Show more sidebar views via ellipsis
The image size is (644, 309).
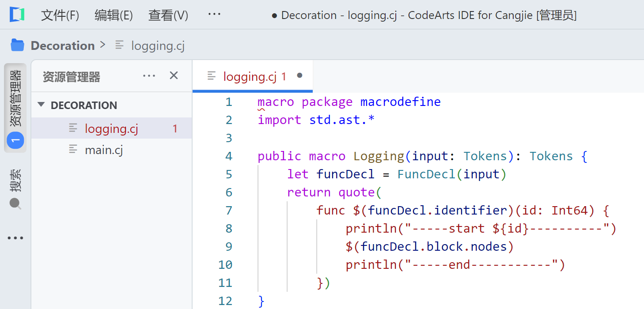(15, 238)
